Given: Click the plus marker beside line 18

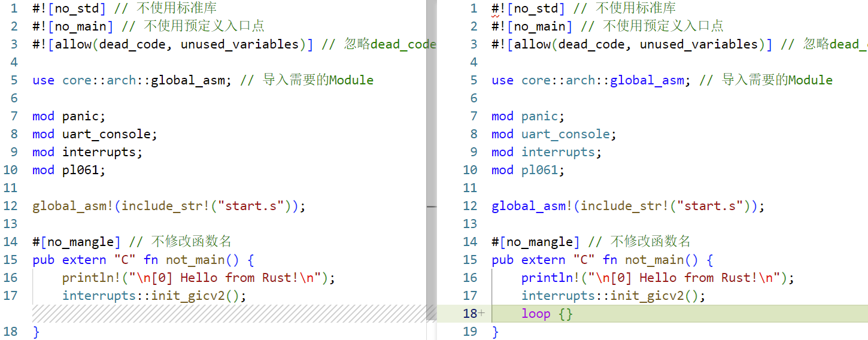Looking at the screenshot, I should [481, 314].
